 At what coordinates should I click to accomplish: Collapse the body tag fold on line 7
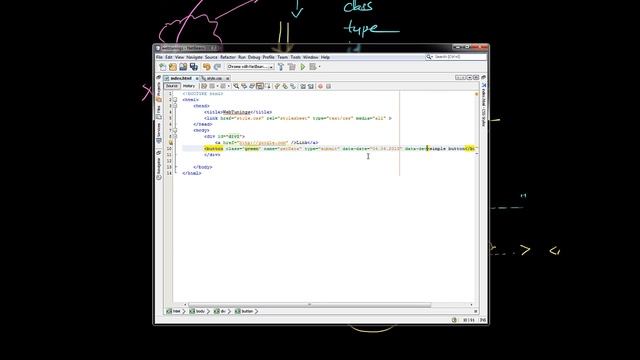(175, 130)
